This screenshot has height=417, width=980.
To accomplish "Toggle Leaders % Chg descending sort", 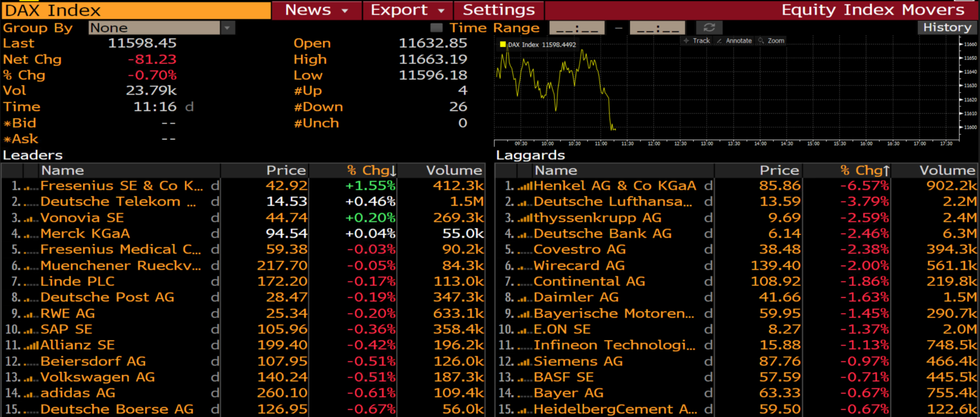I will 373,170.
